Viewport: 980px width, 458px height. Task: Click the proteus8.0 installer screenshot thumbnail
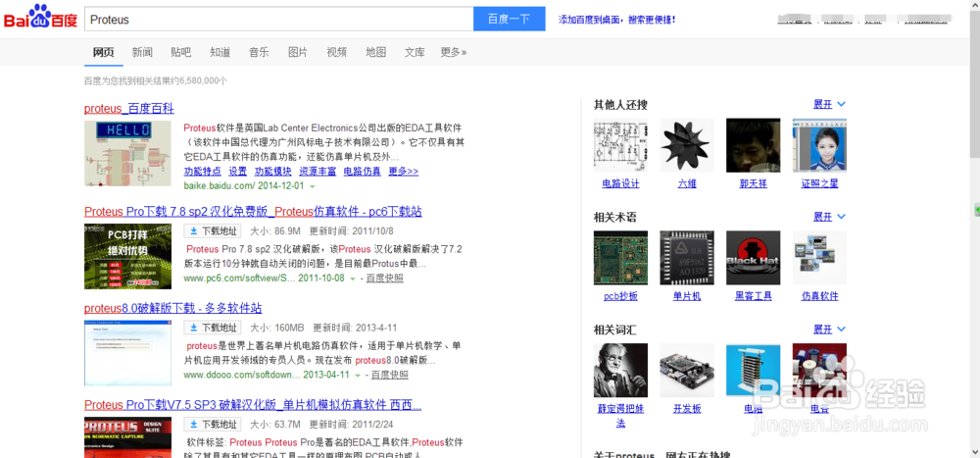click(x=127, y=353)
